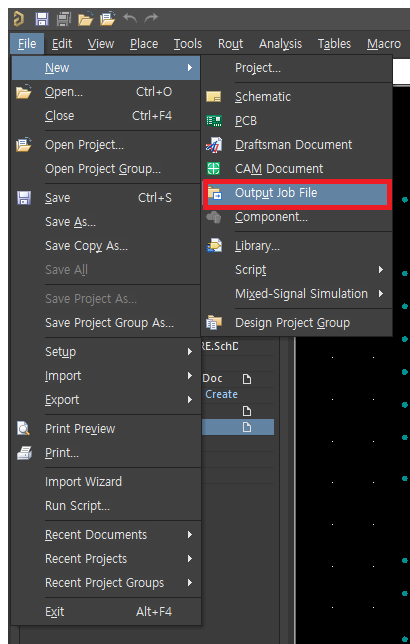Expand the Export submenu
Screen dimensions: 410x644
[x=189, y=400]
